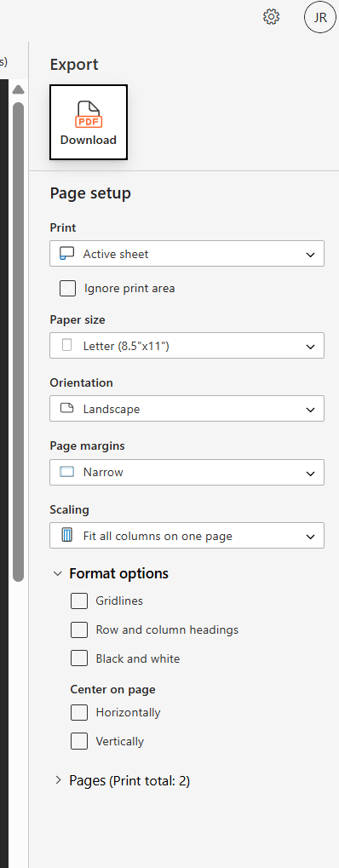Tick the Vertically center checkbox

click(x=79, y=741)
